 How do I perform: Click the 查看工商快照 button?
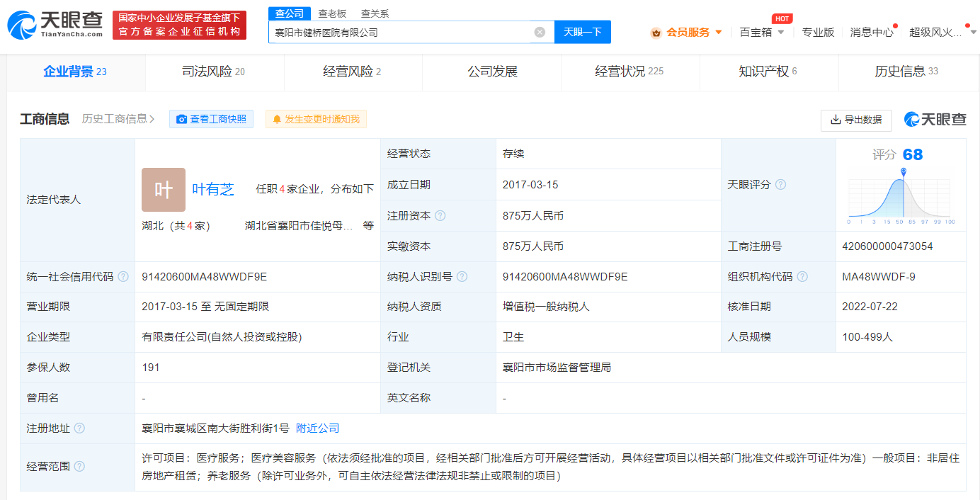click(x=211, y=119)
